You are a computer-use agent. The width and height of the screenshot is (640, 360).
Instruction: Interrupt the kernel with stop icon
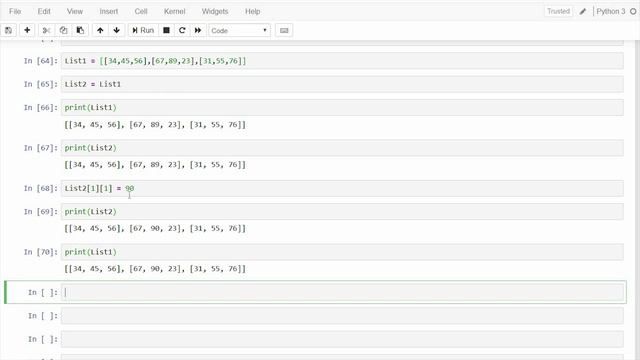pos(167,31)
